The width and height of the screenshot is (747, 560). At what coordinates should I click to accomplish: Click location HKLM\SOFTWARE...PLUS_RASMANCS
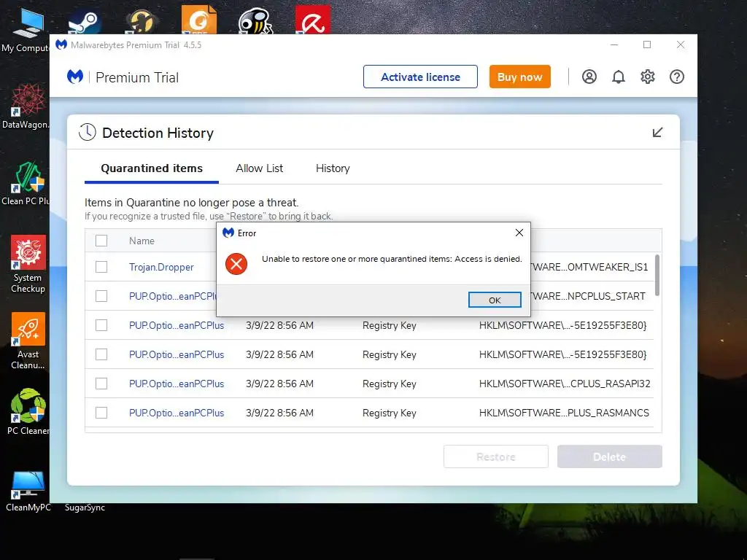click(564, 413)
